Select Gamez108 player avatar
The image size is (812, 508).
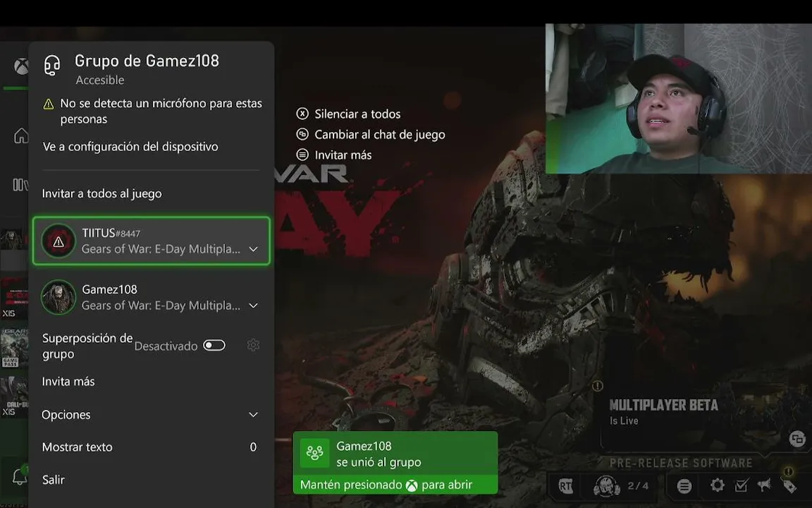pos(59,297)
